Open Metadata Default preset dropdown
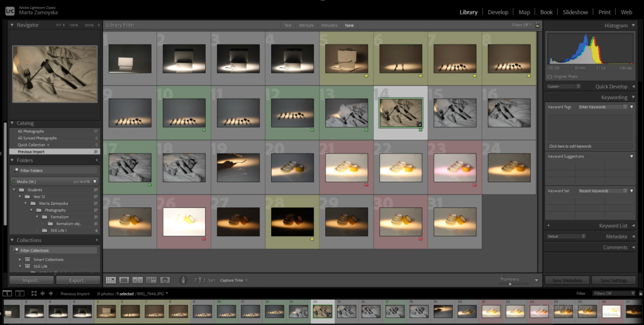The width and height of the screenshot is (644, 325). click(x=566, y=236)
